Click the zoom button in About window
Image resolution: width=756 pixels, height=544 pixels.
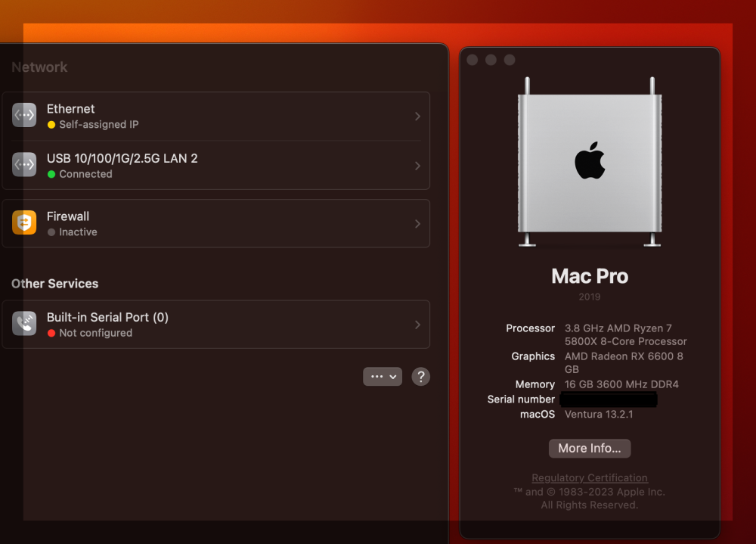coord(510,60)
